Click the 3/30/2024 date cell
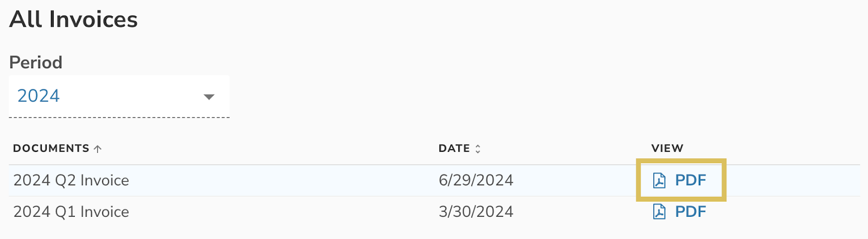 click(476, 211)
